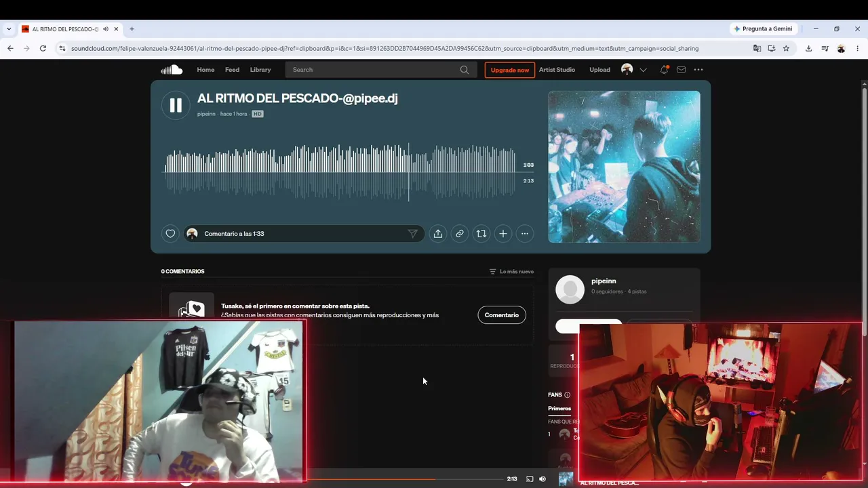The image size is (868, 488).
Task: Add track to playlist with plus icon
Action: (x=503, y=234)
